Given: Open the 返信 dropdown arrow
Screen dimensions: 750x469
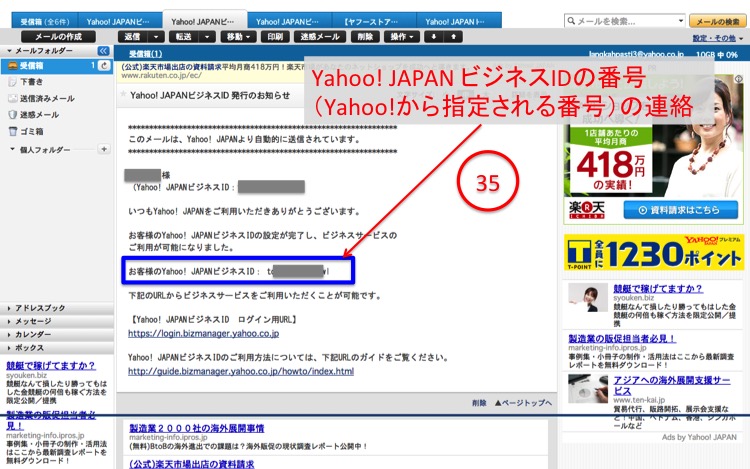Looking at the screenshot, I should coord(155,37).
